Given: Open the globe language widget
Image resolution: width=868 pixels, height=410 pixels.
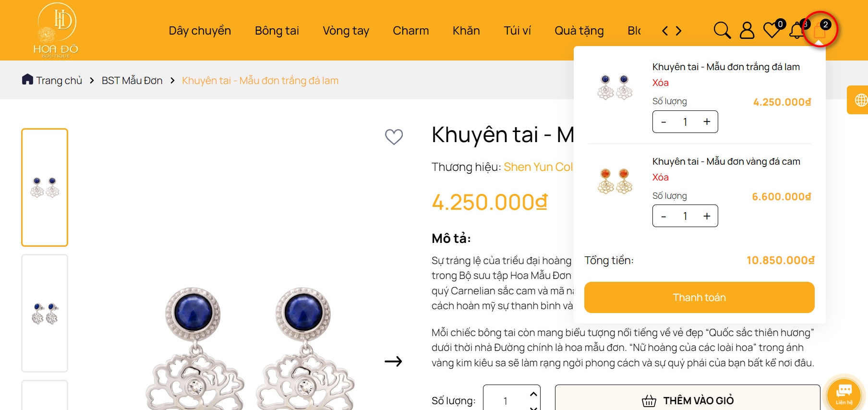Looking at the screenshot, I should (x=860, y=100).
